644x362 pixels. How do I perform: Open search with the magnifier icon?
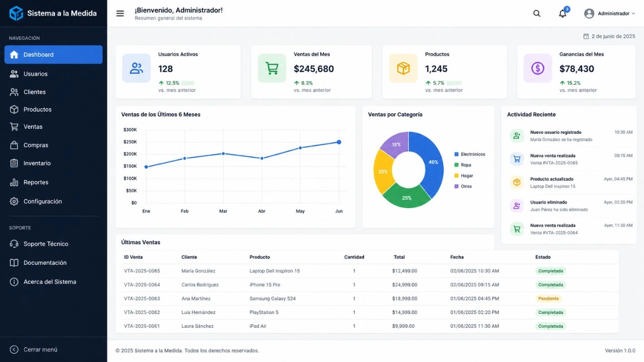[537, 14]
